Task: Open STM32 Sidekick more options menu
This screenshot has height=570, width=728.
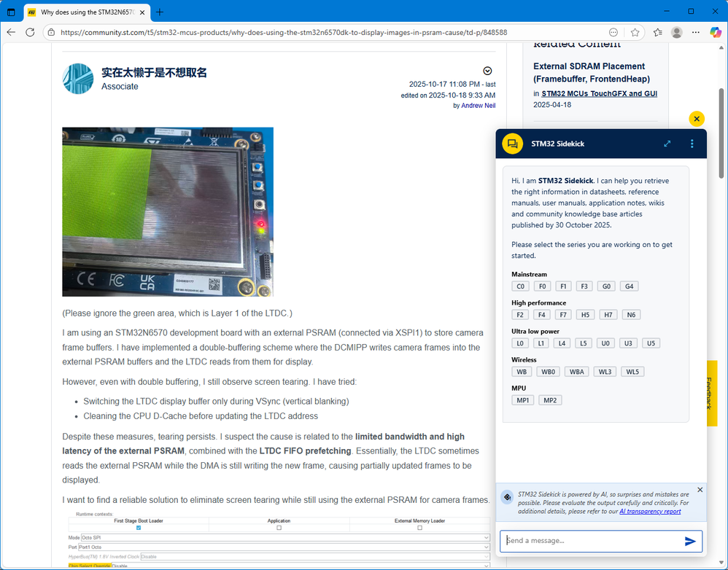Action: tap(692, 144)
